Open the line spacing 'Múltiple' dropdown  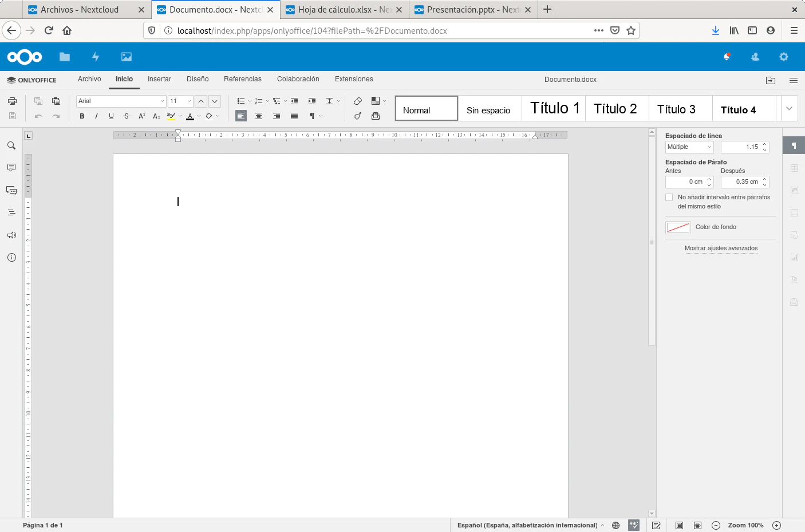pyautogui.click(x=689, y=147)
